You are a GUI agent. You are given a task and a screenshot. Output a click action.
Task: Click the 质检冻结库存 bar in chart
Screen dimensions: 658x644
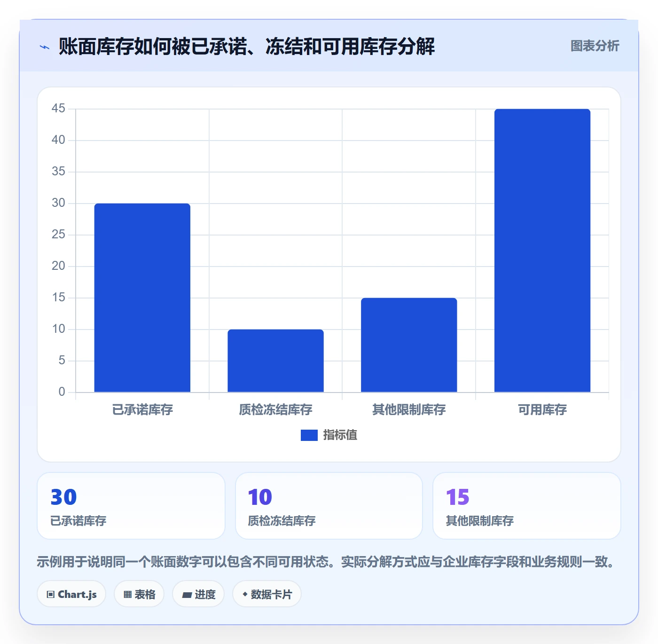276,361
